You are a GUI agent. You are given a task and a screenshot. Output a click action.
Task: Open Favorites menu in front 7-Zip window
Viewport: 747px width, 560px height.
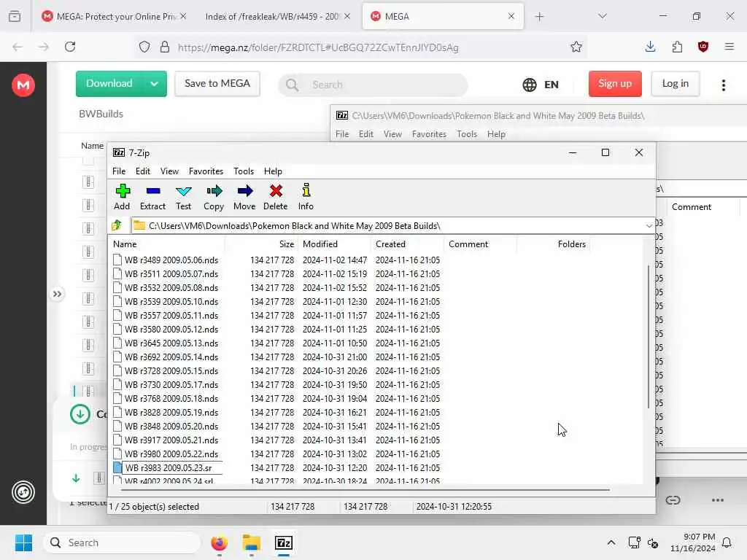coord(206,171)
